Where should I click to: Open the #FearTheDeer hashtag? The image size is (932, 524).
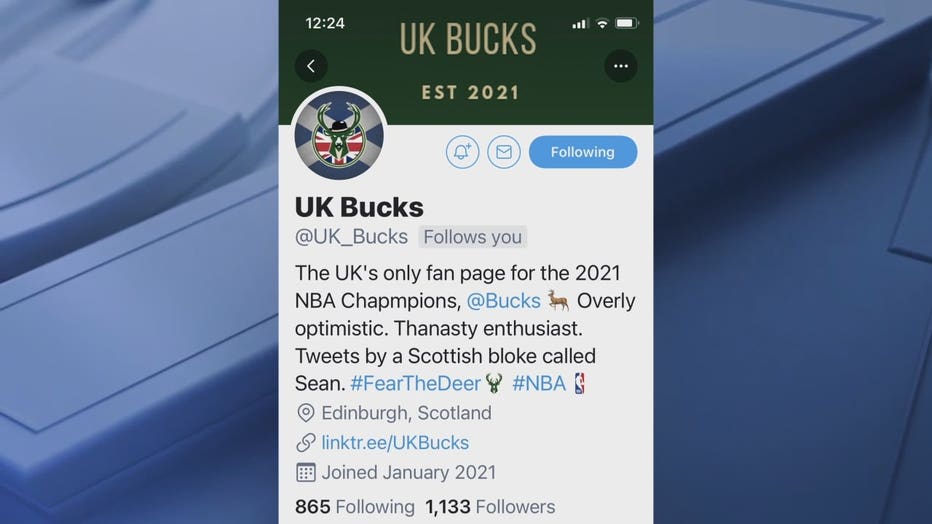tap(415, 383)
